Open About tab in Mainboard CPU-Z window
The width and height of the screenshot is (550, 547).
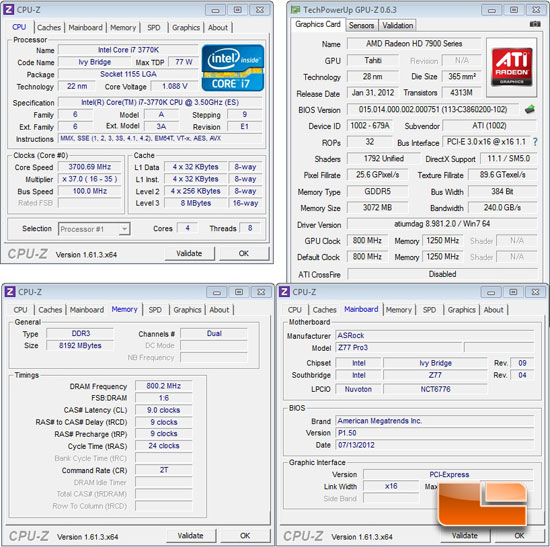click(x=494, y=310)
